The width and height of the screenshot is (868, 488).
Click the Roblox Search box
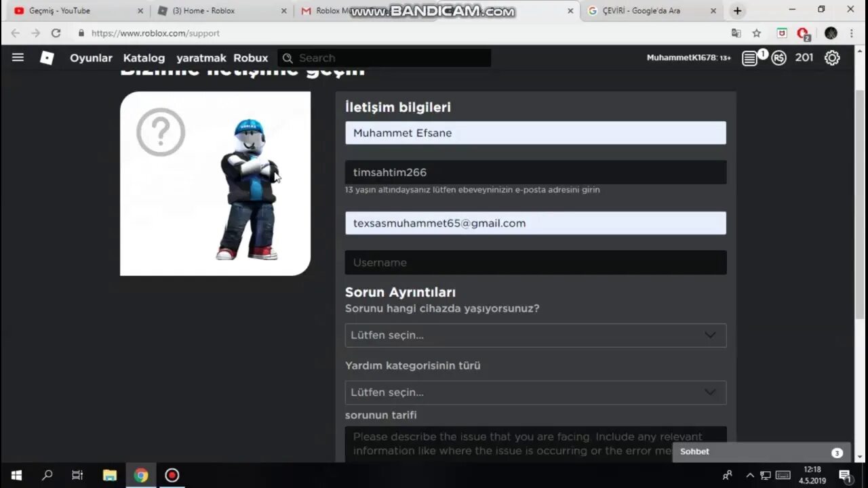pyautogui.click(x=384, y=58)
